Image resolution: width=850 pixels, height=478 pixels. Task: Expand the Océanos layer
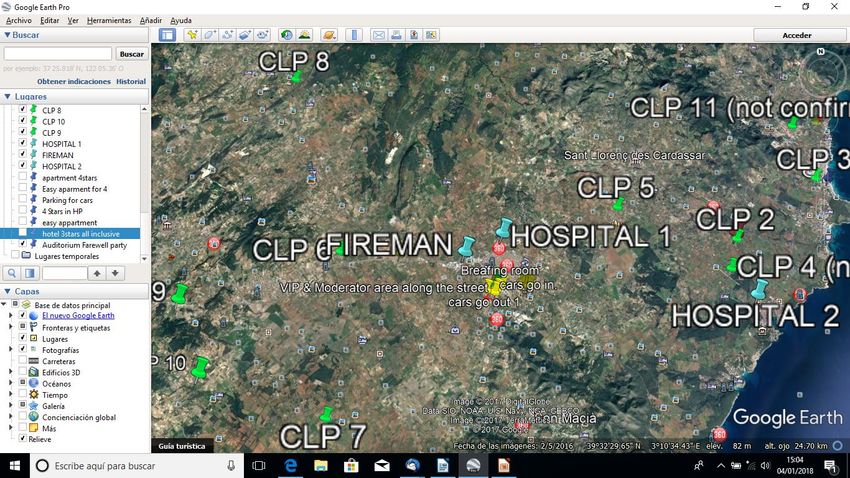11,383
